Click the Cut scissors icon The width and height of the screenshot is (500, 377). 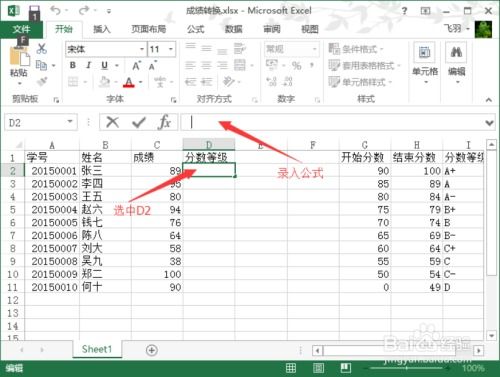point(42,49)
